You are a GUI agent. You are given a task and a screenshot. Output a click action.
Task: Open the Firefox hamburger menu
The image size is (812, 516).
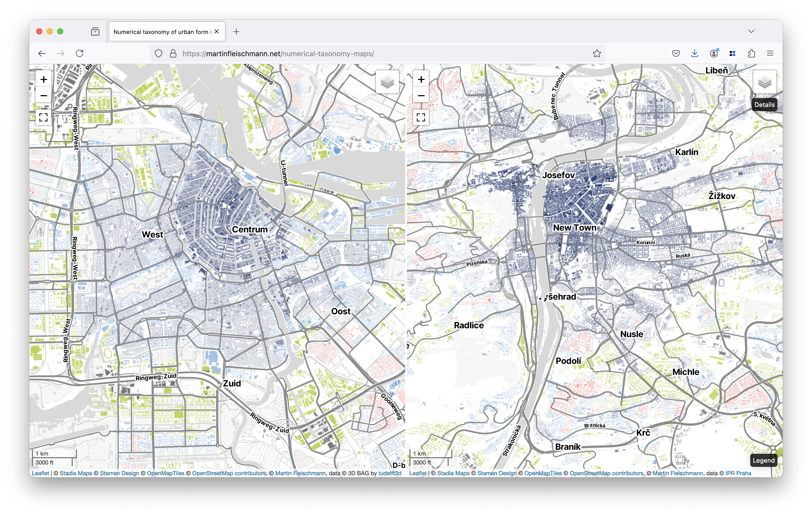click(x=770, y=54)
